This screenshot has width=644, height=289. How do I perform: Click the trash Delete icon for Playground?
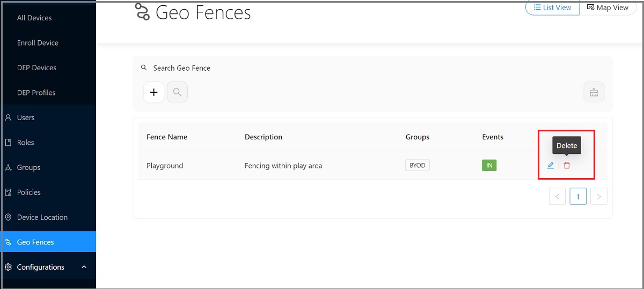point(567,166)
